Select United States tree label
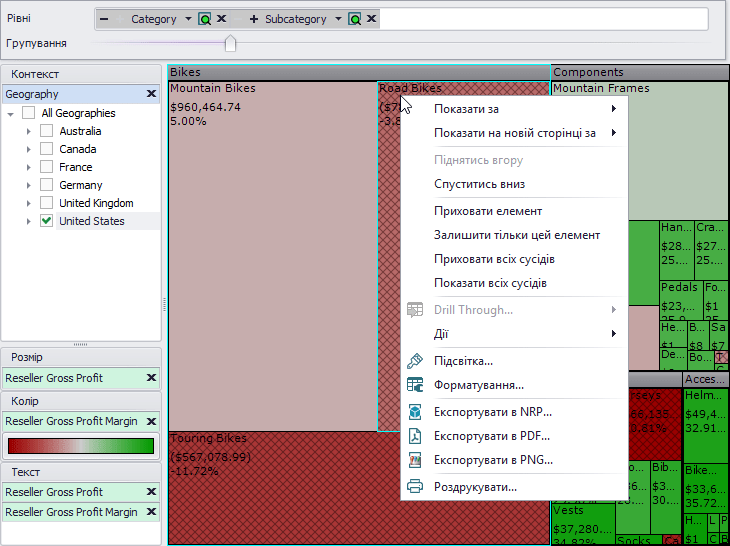 (92, 221)
